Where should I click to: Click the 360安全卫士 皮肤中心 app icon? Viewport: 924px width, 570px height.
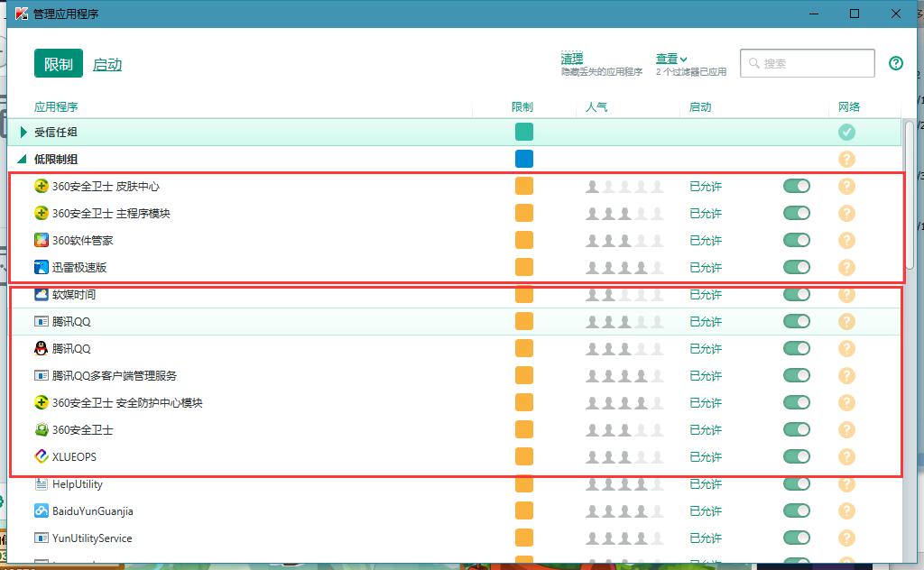[42, 186]
